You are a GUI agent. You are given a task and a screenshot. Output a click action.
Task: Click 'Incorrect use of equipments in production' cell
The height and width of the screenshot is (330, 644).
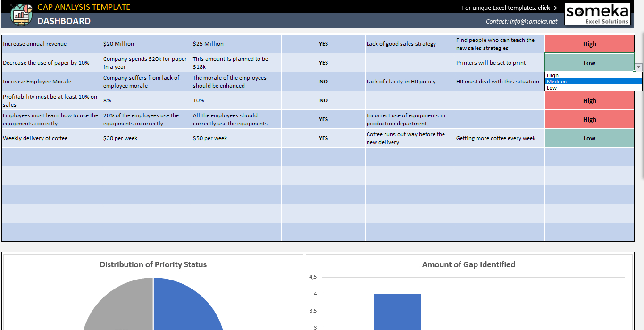tap(410, 119)
